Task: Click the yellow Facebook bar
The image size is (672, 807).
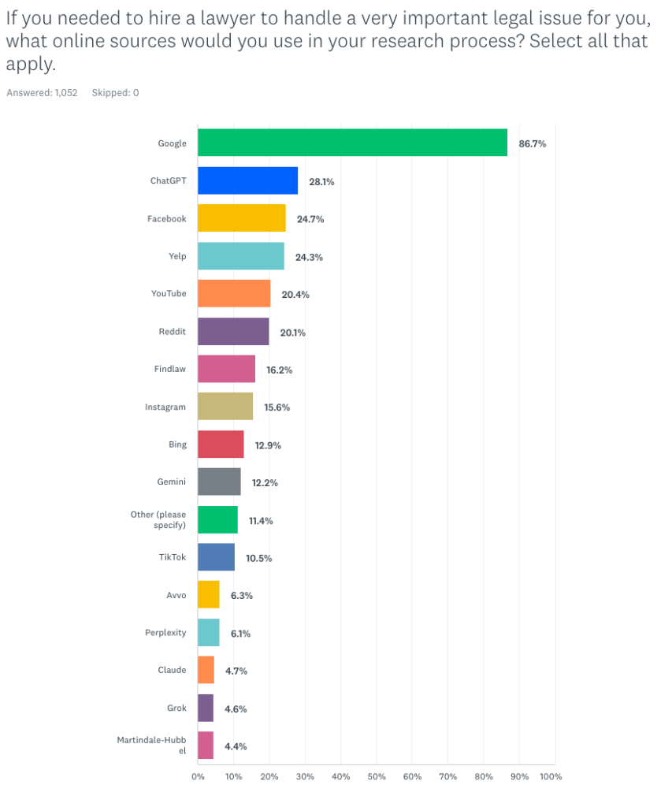Action: [242, 218]
